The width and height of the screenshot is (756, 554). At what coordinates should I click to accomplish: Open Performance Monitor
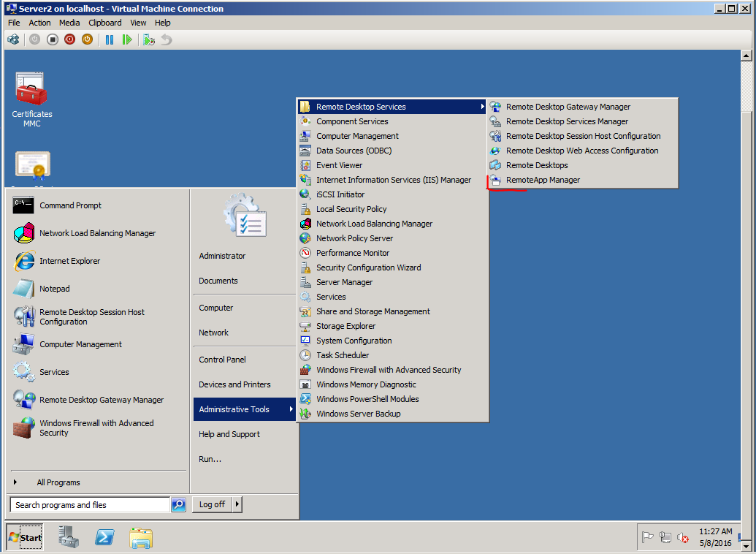(392, 253)
